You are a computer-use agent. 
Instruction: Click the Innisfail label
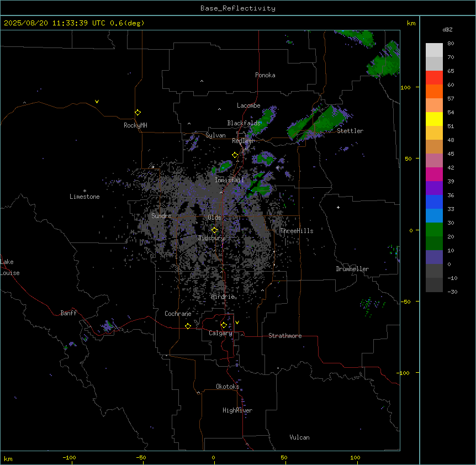pyautogui.click(x=229, y=180)
